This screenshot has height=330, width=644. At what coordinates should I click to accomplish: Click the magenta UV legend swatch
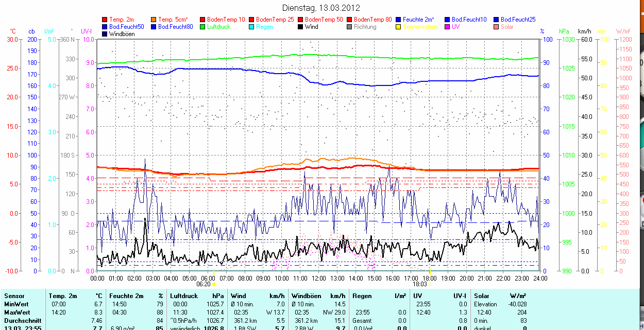(x=447, y=27)
